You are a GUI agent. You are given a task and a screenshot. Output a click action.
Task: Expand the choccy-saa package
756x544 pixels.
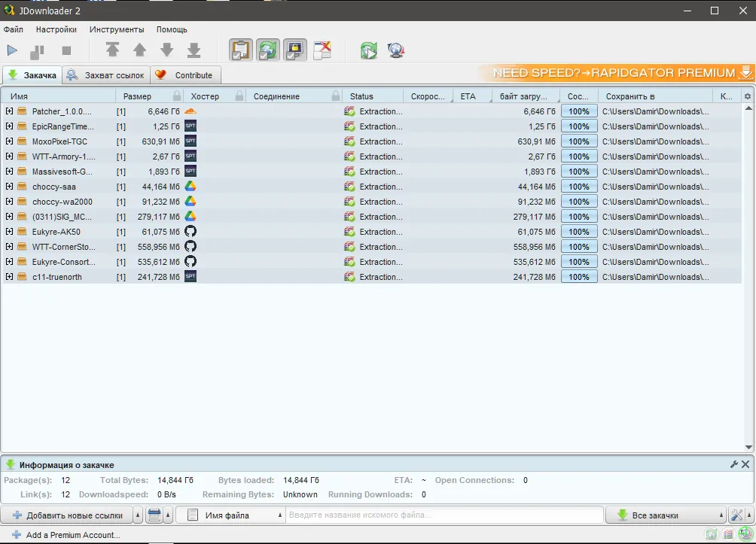[x=10, y=187]
